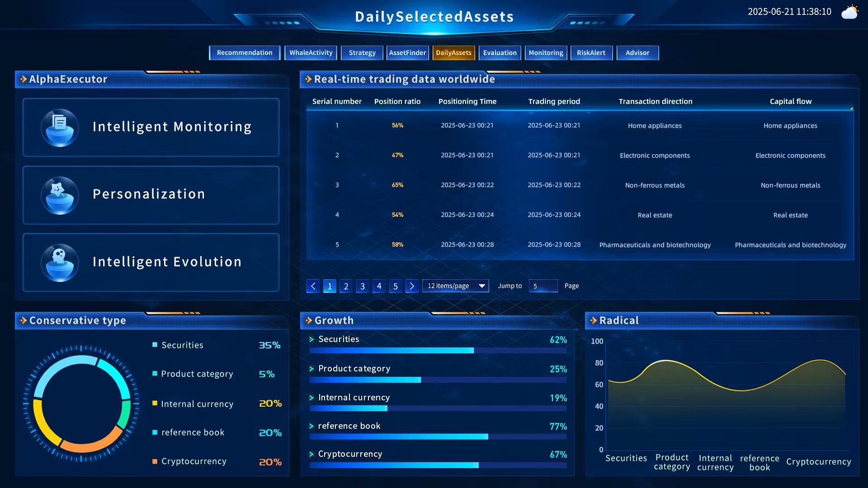
Task: Open the RiskAlert tab
Action: pyautogui.click(x=591, y=52)
